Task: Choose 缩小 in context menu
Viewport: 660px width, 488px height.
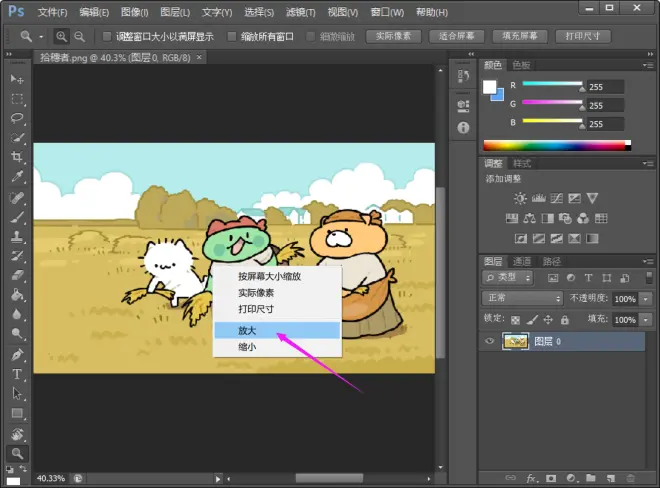Action: 277,347
